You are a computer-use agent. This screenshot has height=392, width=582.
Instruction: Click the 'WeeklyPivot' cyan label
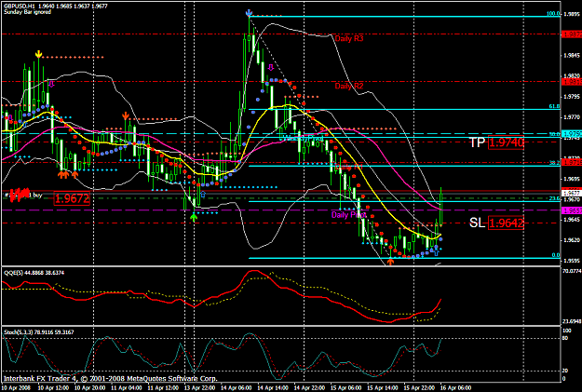click(303, 139)
